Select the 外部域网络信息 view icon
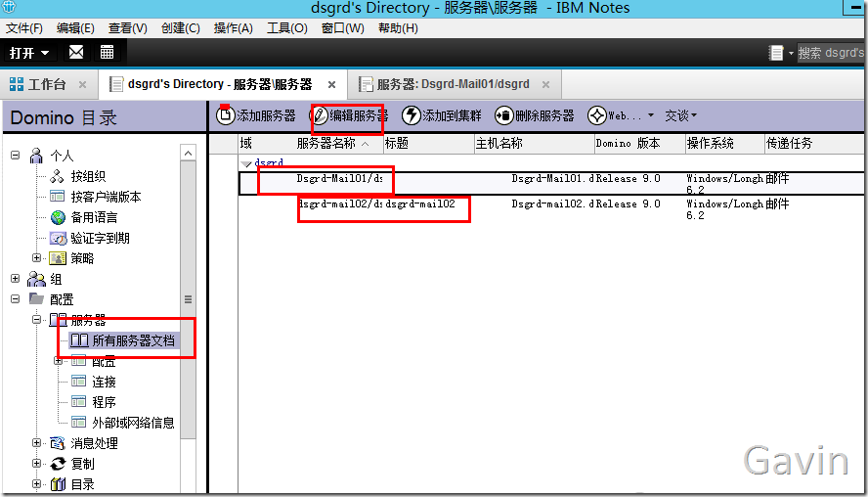The height and width of the screenshot is (497, 868). (x=78, y=423)
